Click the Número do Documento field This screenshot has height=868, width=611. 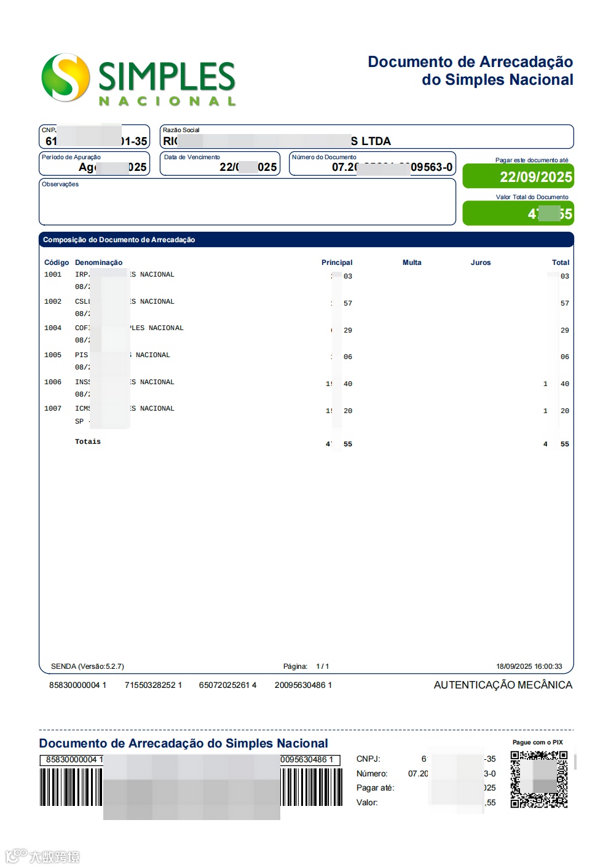[373, 164]
